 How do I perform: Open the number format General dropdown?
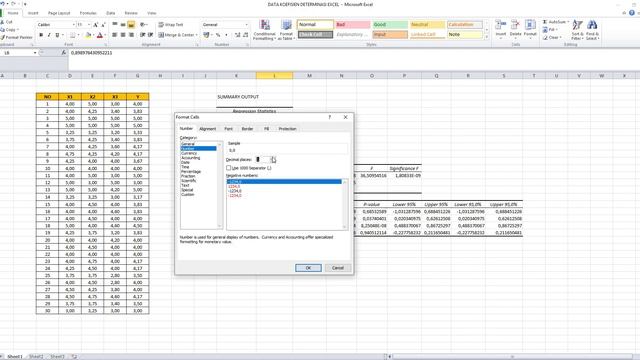pos(246,25)
